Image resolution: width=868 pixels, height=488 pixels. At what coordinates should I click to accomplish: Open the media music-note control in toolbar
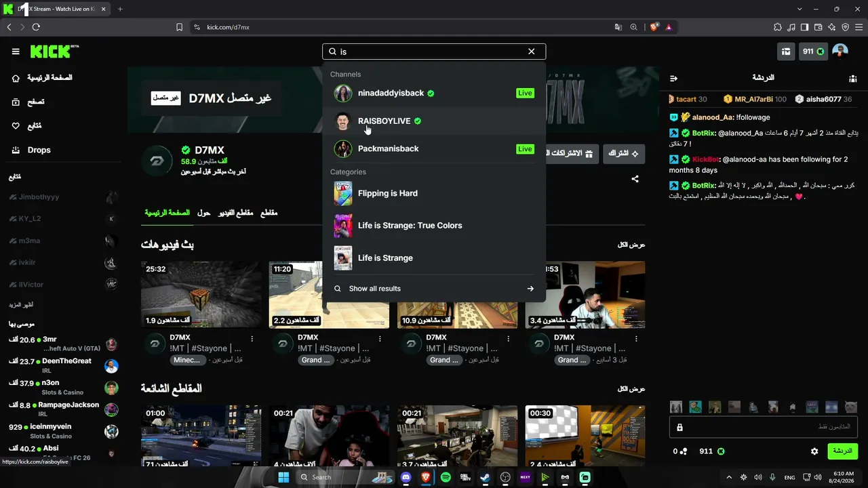(791, 27)
